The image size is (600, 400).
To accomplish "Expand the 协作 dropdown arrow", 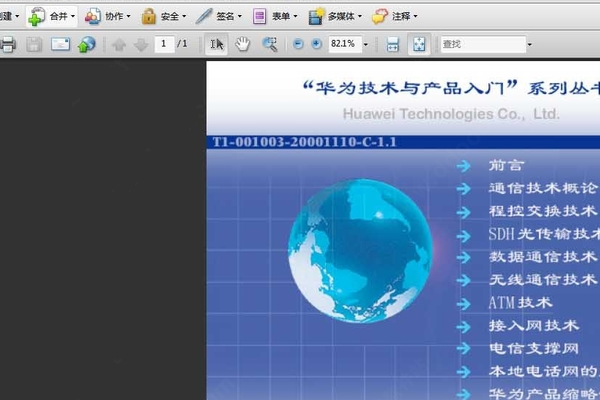I will (128, 16).
